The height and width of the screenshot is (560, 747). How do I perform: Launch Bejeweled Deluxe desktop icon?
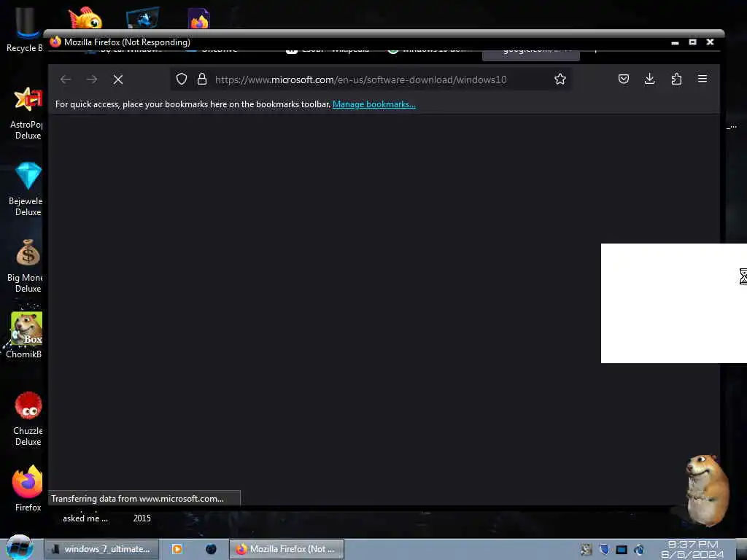click(x=27, y=189)
